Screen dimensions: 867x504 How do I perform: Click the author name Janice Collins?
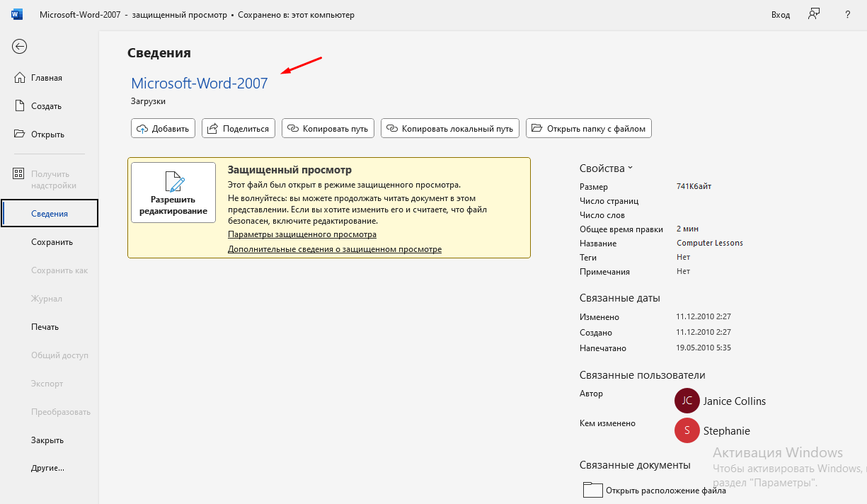[735, 401]
